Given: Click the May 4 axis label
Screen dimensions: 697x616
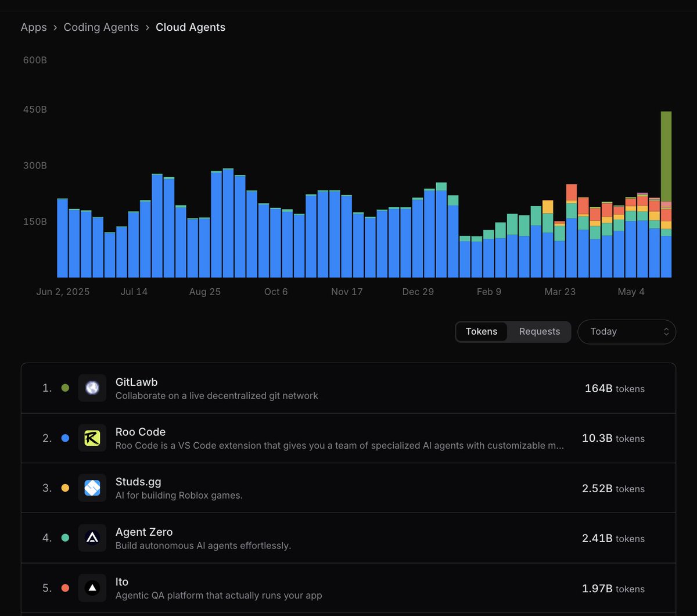Looking at the screenshot, I should pyautogui.click(x=631, y=292).
